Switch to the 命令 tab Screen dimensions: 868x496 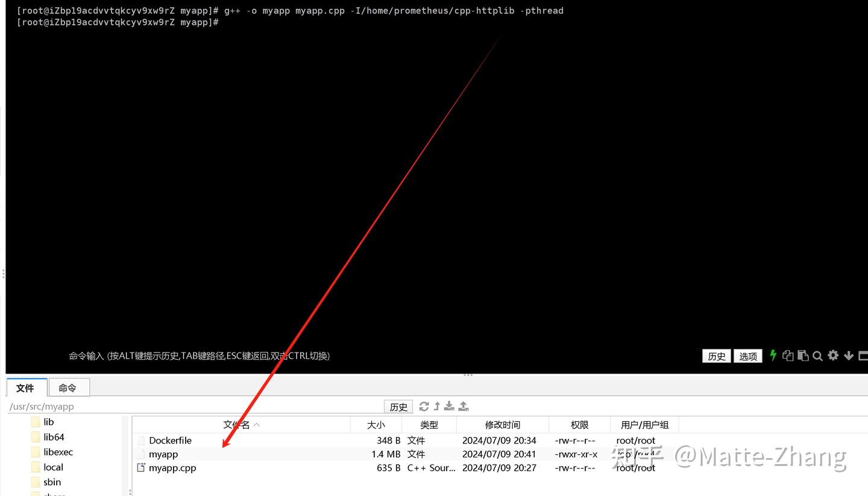click(68, 388)
